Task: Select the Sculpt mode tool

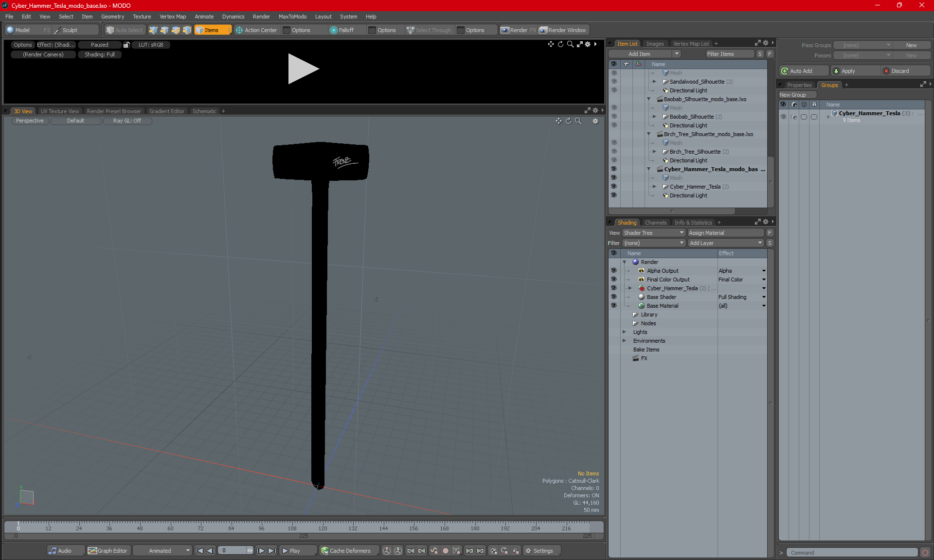Action: tap(70, 30)
